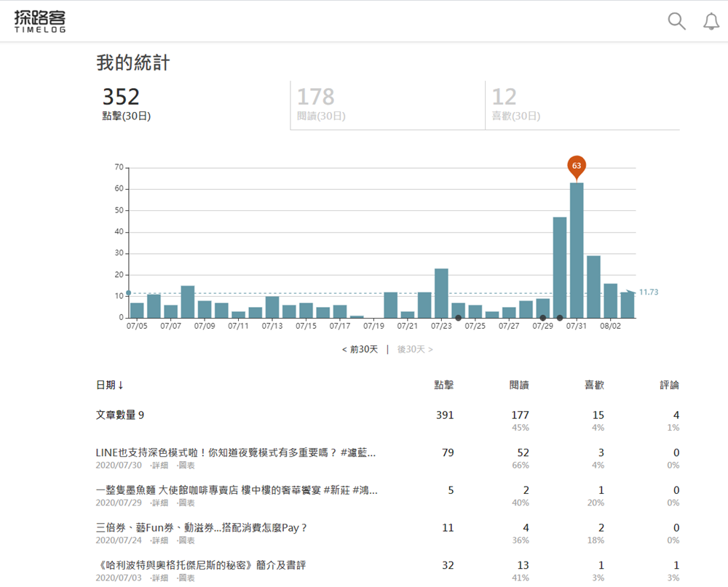This screenshot has width=728, height=587.
Task: Click the 評論 column header
Action: click(x=669, y=385)
